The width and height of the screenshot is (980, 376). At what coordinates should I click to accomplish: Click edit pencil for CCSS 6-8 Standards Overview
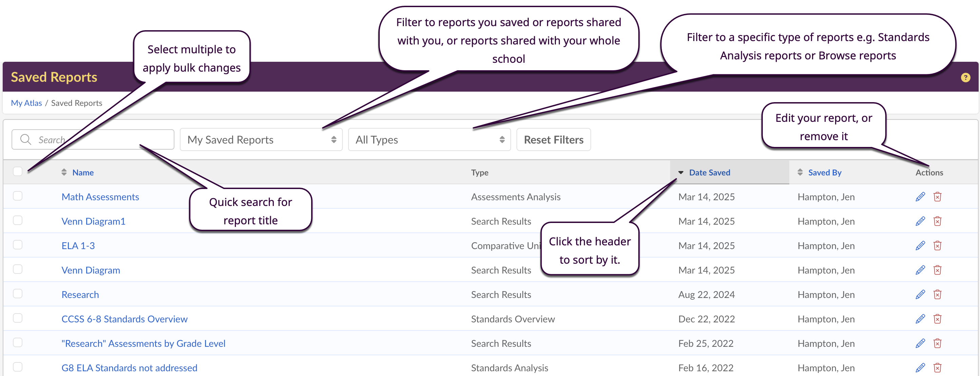click(920, 319)
